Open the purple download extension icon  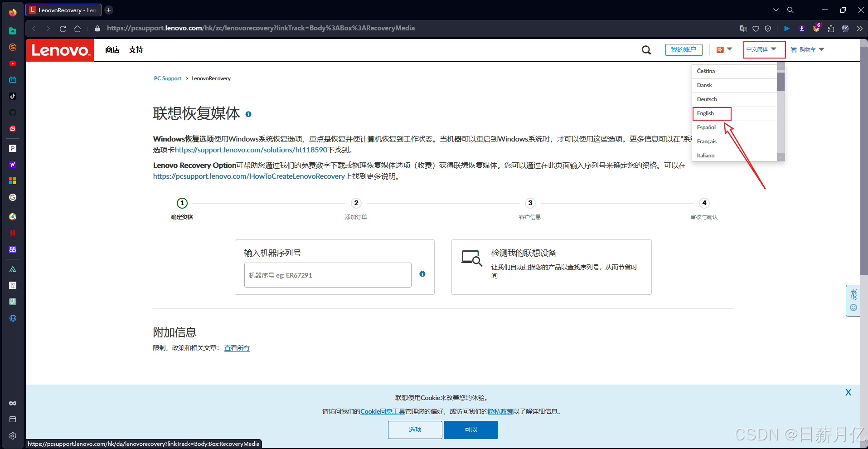pos(801,29)
